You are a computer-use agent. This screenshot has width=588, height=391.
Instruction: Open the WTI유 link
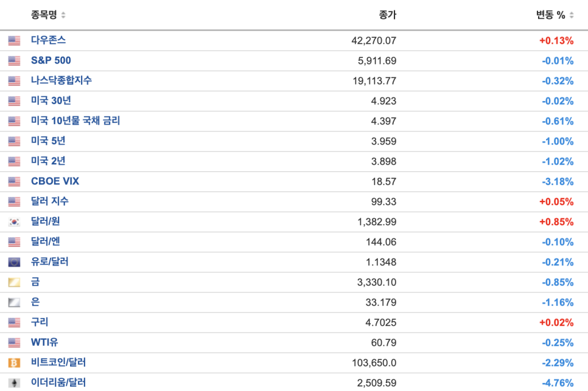click(44, 342)
